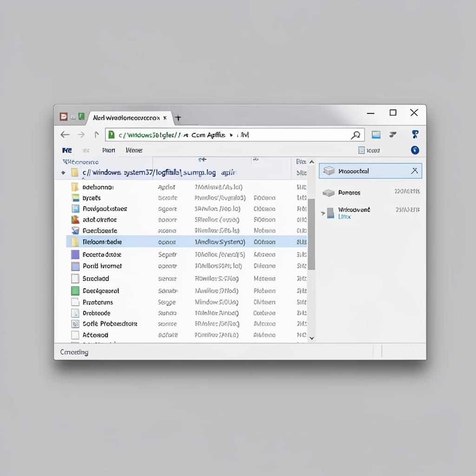Click the vertical scrollbar thumb
The width and height of the screenshot is (476, 476).
311,234
